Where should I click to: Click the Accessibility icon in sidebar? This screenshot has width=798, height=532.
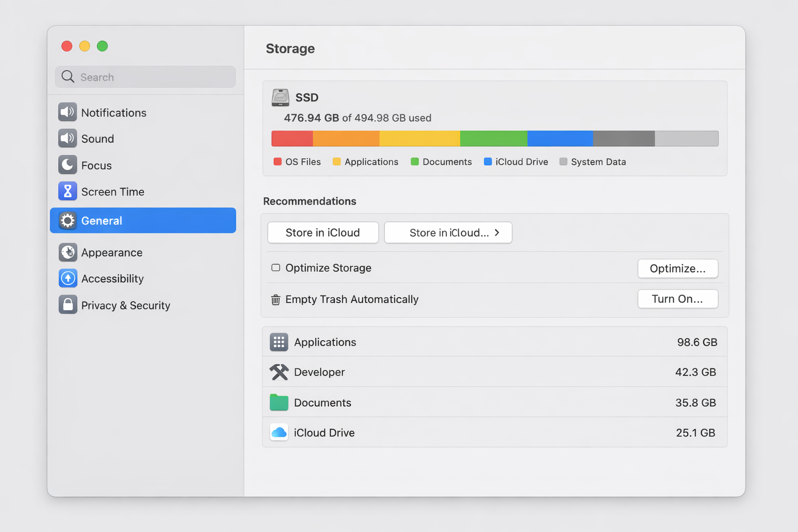point(68,278)
